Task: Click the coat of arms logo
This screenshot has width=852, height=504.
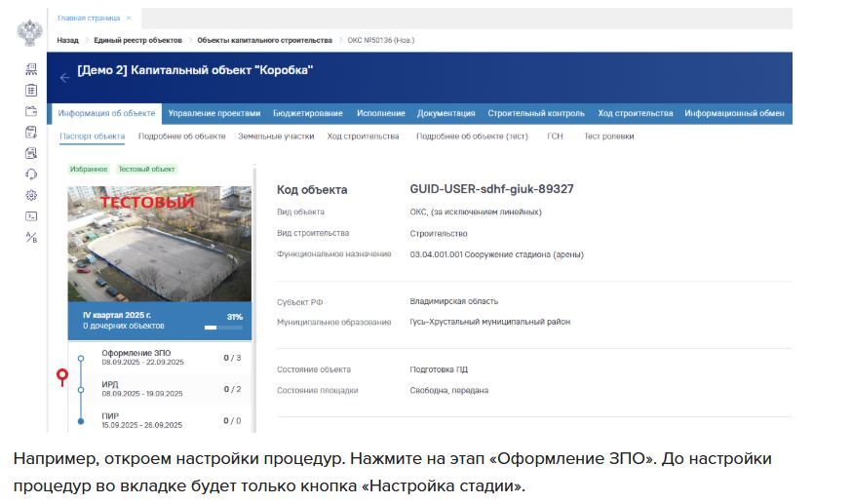Action: 30,32
